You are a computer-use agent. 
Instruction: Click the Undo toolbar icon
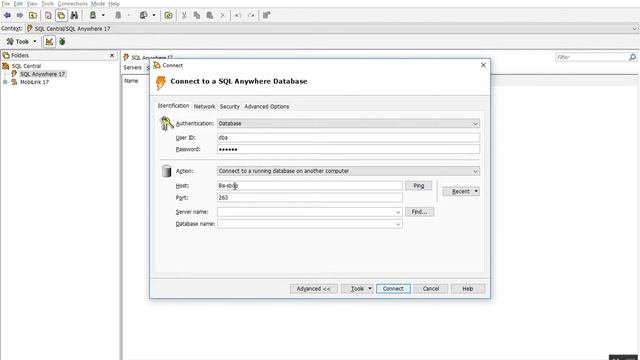click(238, 16)
